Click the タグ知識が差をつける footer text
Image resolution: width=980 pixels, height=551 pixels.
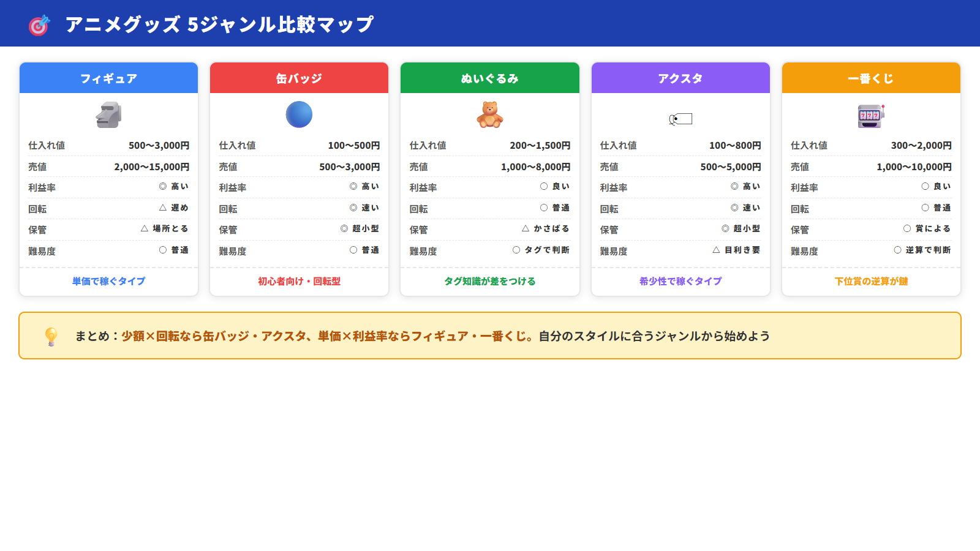[x=489, y=281]
